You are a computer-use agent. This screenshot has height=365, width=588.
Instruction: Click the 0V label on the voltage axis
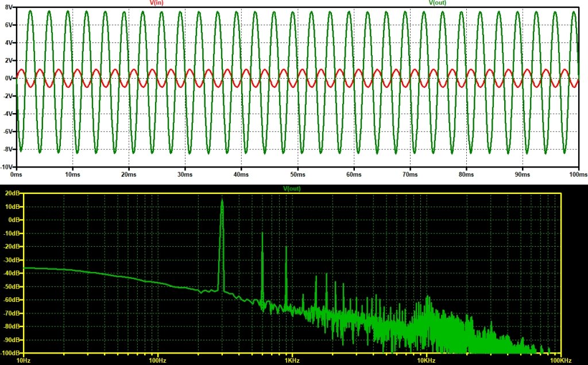pyautogui.click(x=7, y=78)
